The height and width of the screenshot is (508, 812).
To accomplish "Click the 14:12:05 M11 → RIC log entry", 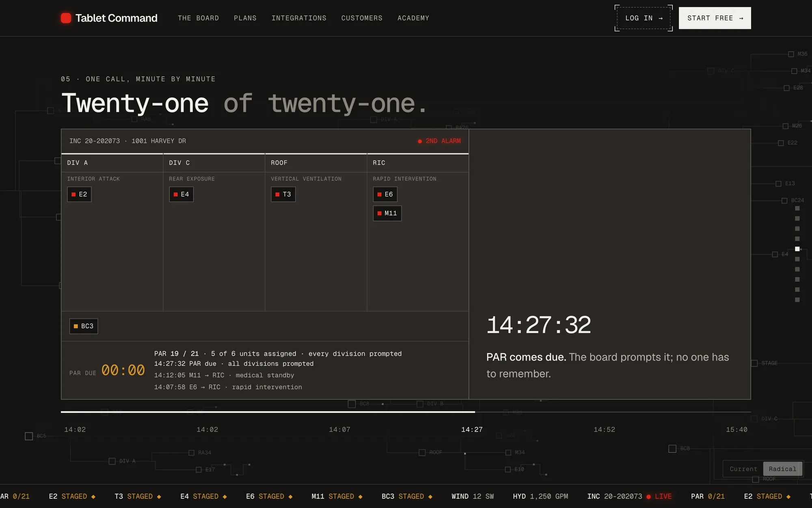I will pyautogui.click(x=224, y=376).
